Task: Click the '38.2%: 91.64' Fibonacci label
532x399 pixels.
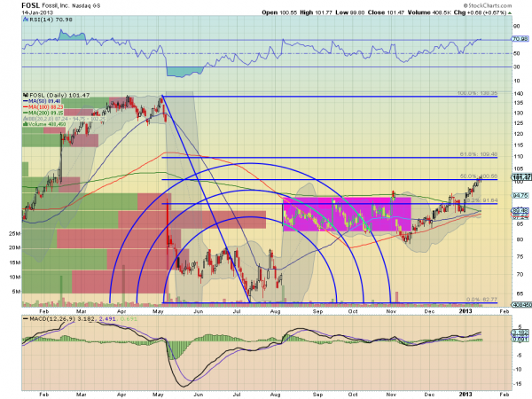Action: click(481, 200)
